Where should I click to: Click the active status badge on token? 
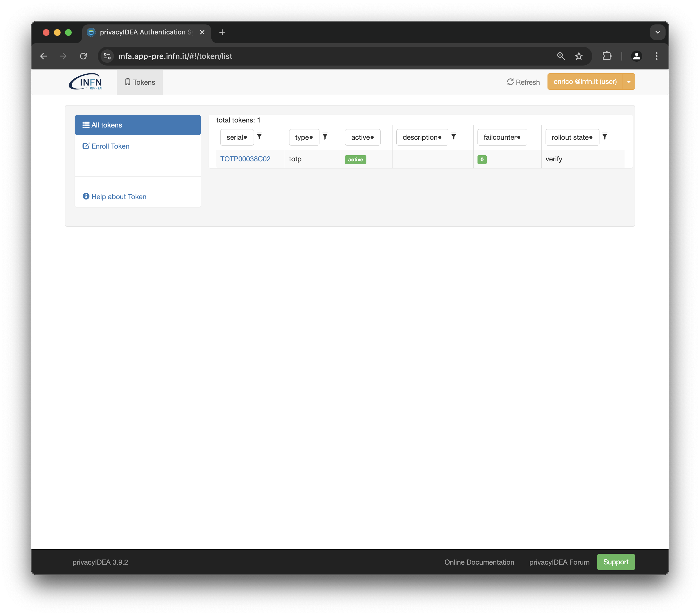pyautogui.click(x=355, y=159)
